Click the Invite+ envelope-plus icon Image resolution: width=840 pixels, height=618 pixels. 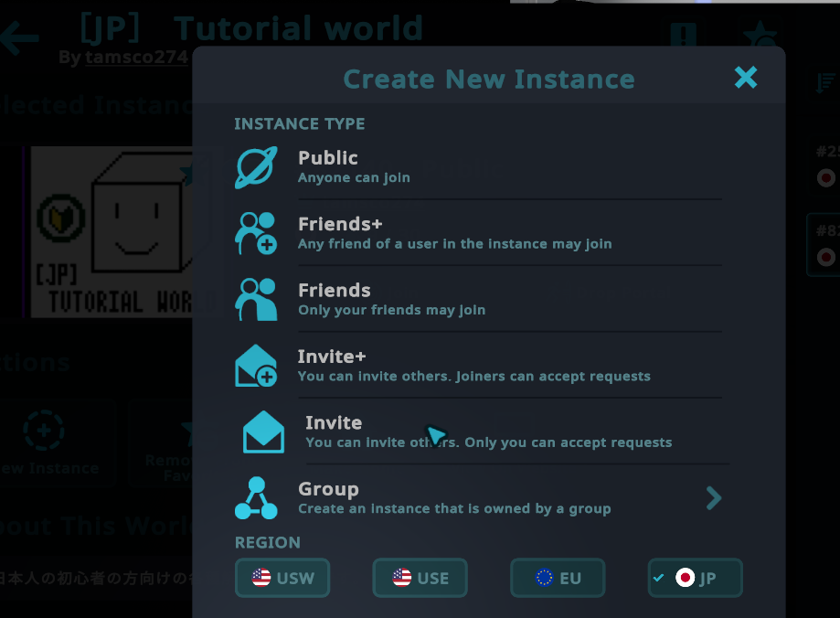[256, 366]
